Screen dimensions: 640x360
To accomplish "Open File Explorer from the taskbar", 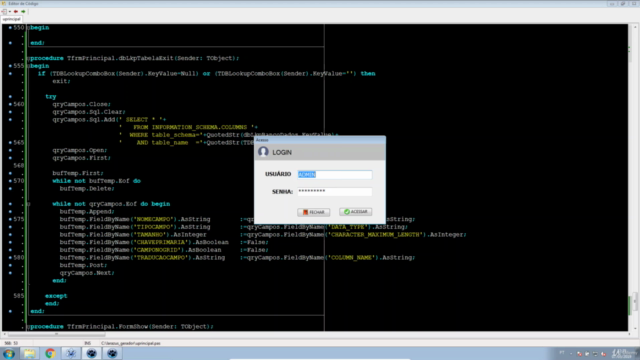I will [29, 353].
